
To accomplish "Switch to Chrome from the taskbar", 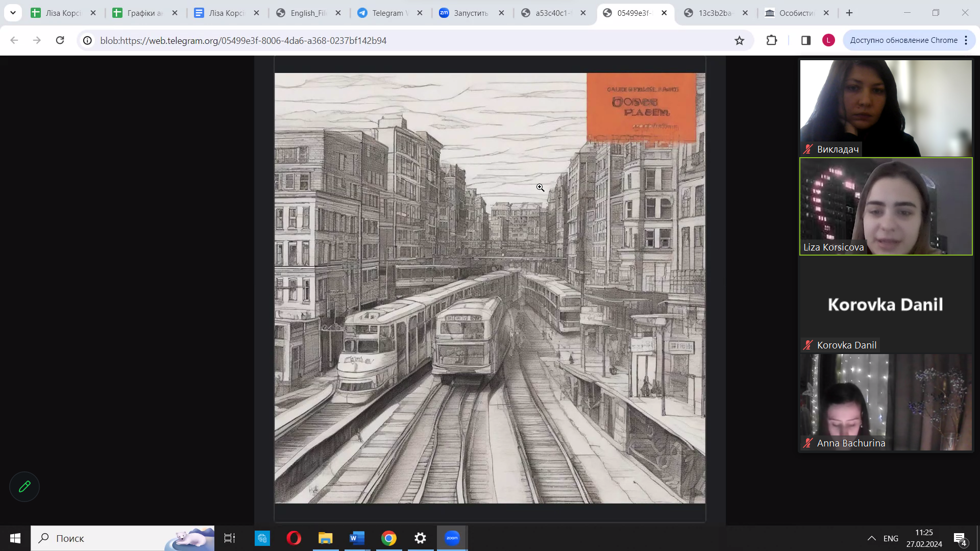I will (389, 538).
